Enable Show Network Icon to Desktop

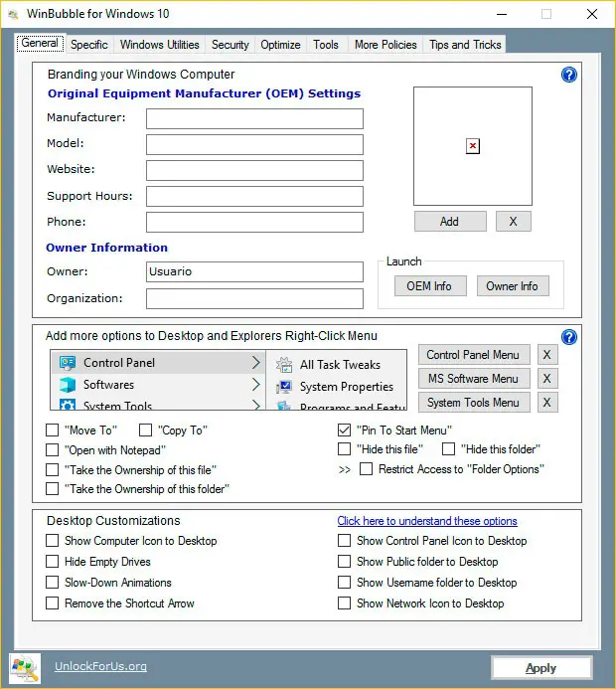click(x=344, y=603)
